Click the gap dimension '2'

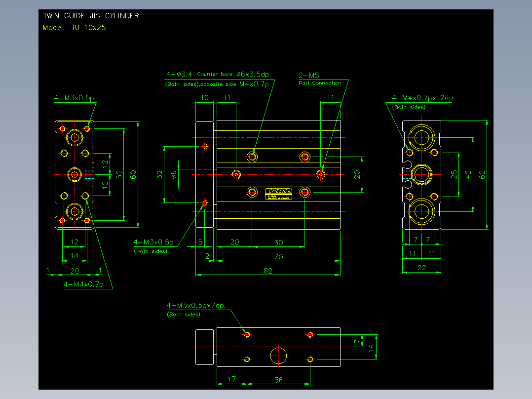click(x=207, y=256)
